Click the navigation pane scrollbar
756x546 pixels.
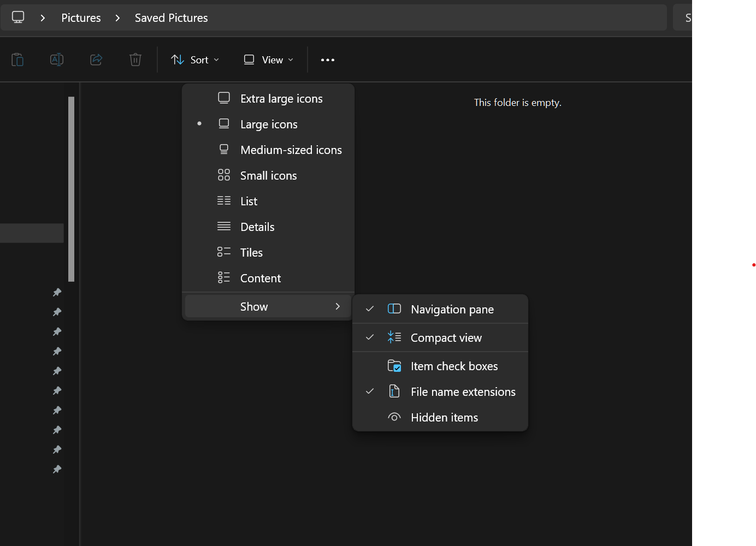tap(72, 188)
